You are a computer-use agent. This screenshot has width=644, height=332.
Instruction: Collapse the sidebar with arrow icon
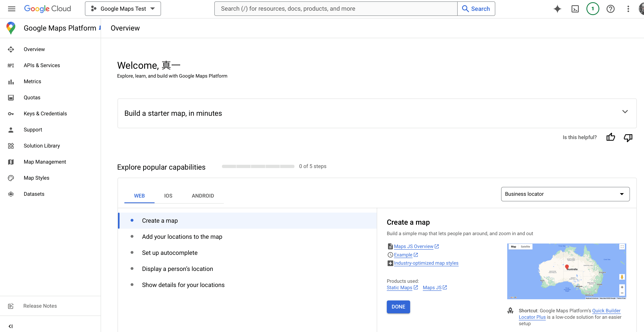[x=10, y=326]
